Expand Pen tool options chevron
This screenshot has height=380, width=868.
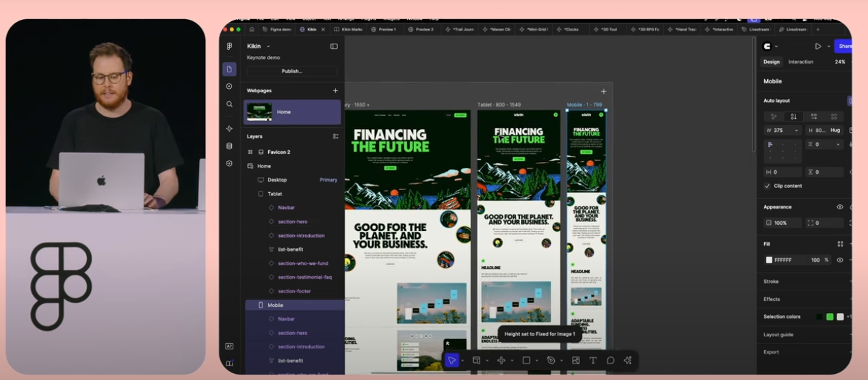pyautogui.click(x=561, y=361)
